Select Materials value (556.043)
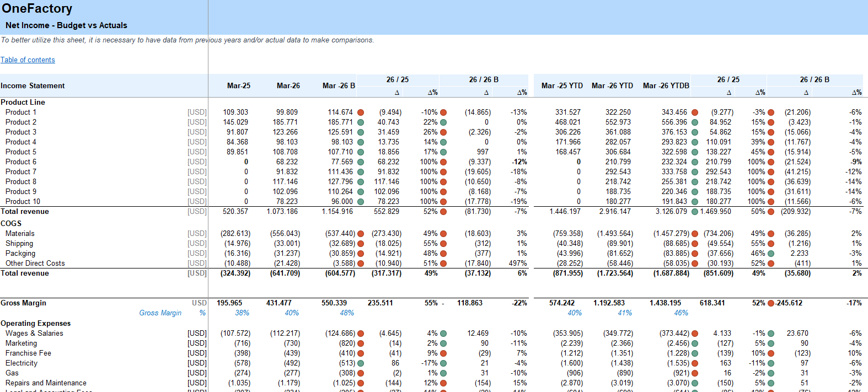Screen dimensions: 868x392 click(285, 234)
